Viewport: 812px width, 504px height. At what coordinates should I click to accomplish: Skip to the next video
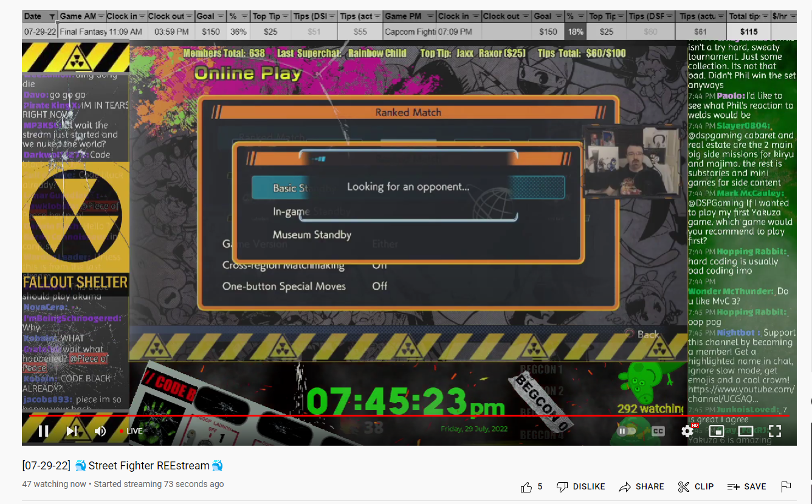pos(72,431)
